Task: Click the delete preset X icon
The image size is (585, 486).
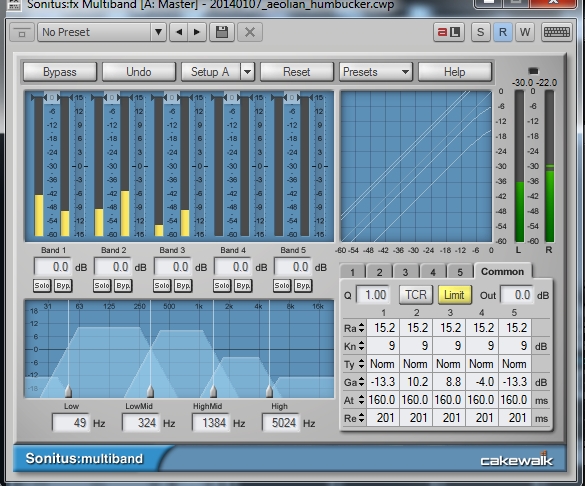Action: click(x=250, y=32)
